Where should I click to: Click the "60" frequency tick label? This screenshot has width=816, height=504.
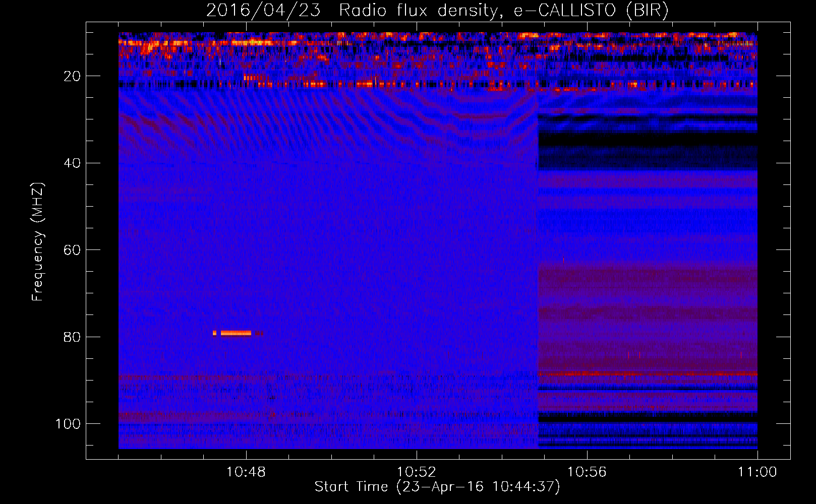72,250
